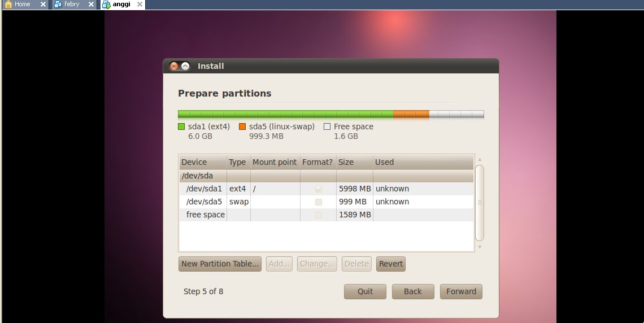The image size is (644, 323).
Task: Proceed with the Forward button
Action: pos(461,291)
